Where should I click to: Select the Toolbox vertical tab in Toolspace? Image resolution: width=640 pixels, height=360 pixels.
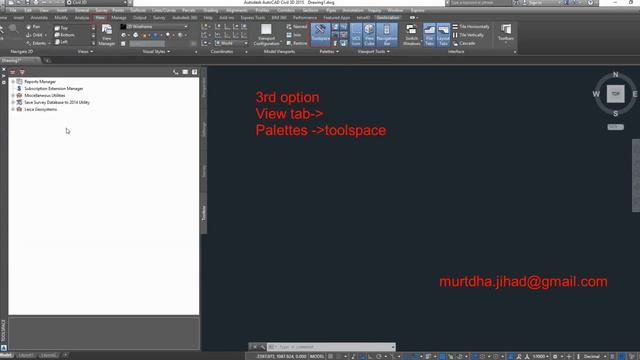[x=204, y=213]
